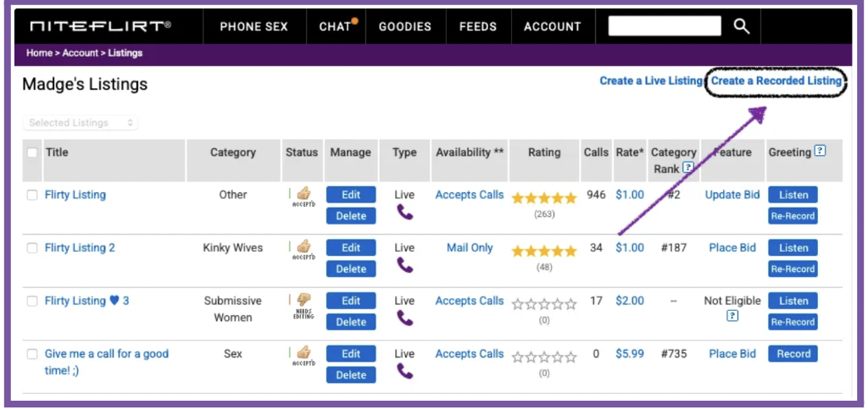The width and height of the screenshot is (868, 410).
Task: Open help icon under Not Eligible
Action: [732, 315]
